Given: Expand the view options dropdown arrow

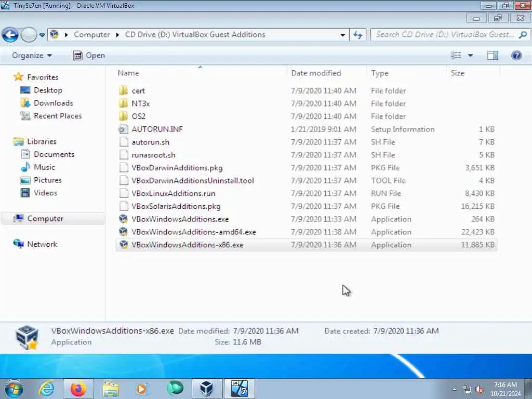Looking at the screenshot, I should click(471, 55).
